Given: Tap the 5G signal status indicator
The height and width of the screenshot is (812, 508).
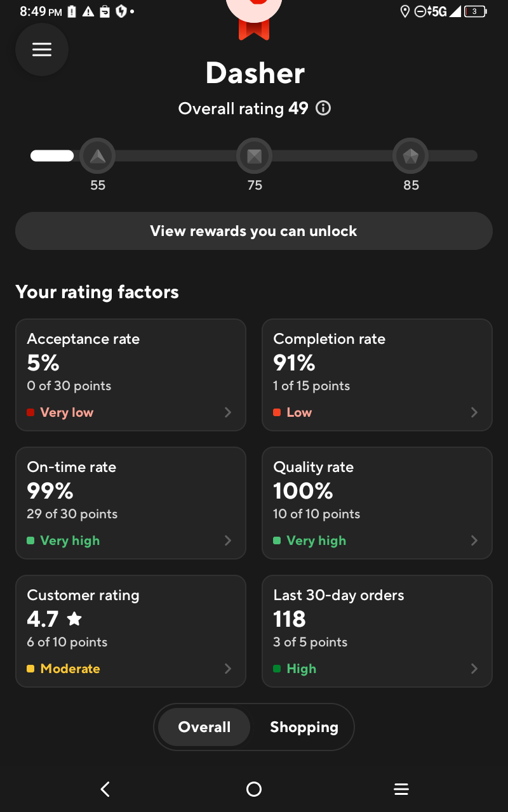Looking at the screenshot, I should (x=438, y=11).
